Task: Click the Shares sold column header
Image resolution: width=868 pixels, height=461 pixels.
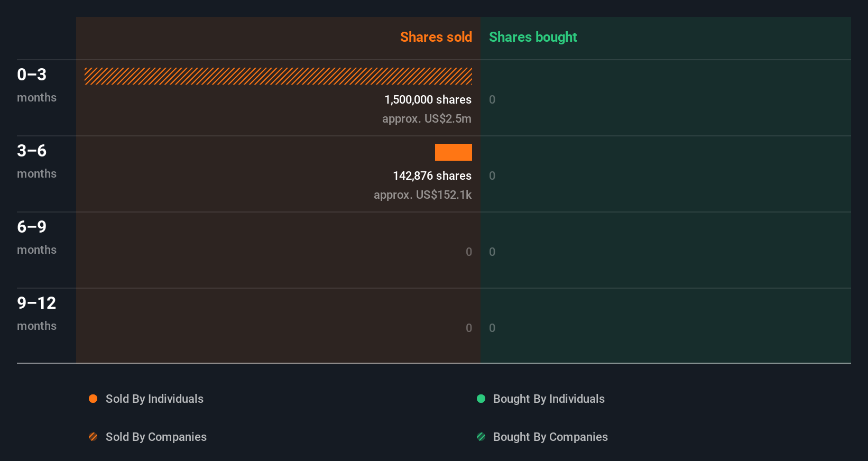Action: pyautogui.click(x=436, y=37)
